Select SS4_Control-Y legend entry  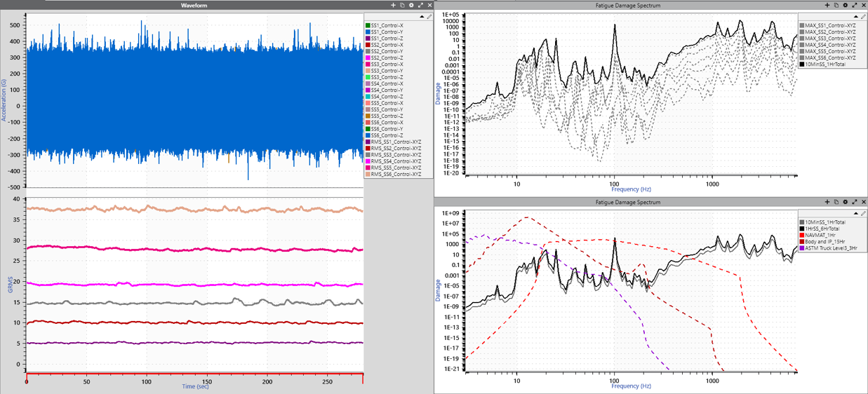384,90
